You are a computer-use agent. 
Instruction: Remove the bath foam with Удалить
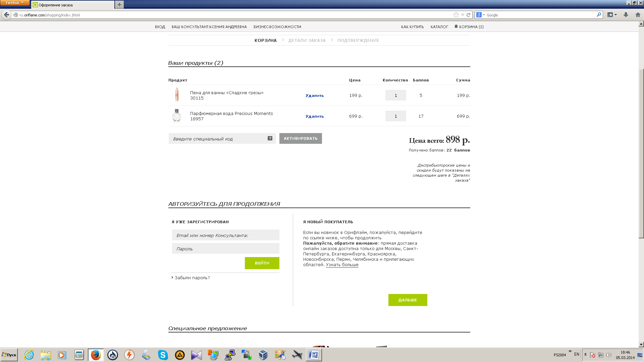click(315, 96)
